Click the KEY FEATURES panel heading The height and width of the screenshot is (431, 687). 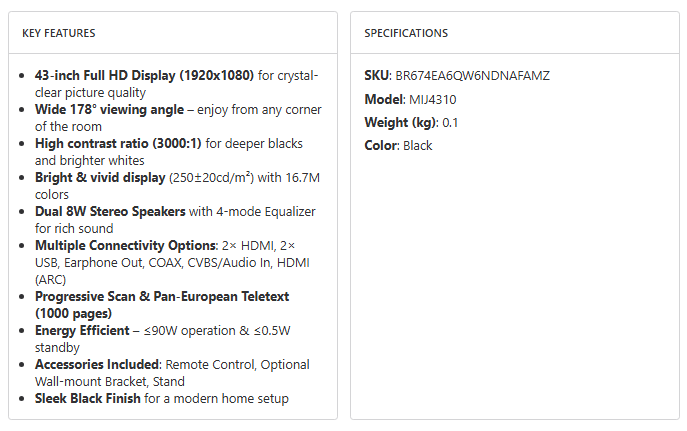[x=59, y=33]
